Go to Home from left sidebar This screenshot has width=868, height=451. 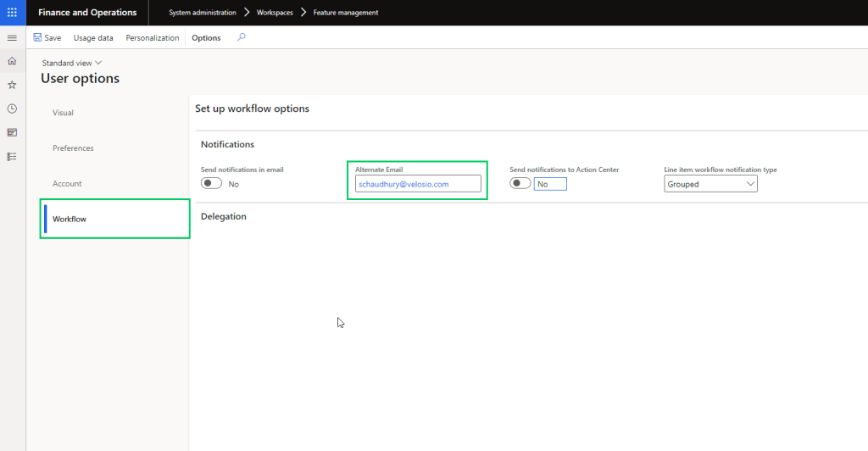12,61
